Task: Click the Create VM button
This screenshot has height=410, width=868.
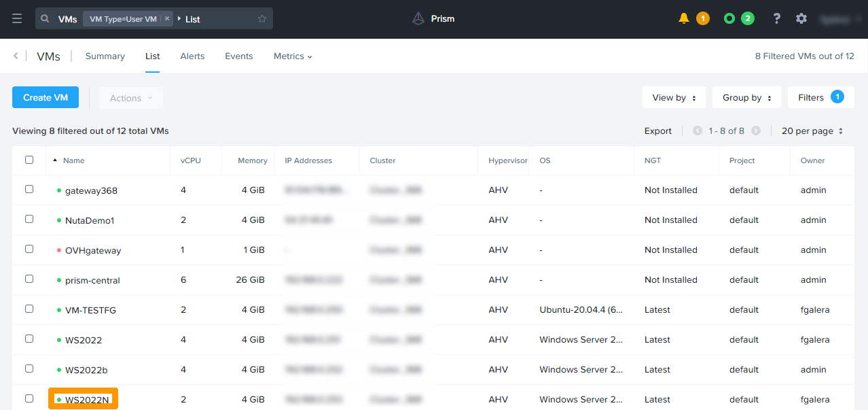Action: [46, 97]
